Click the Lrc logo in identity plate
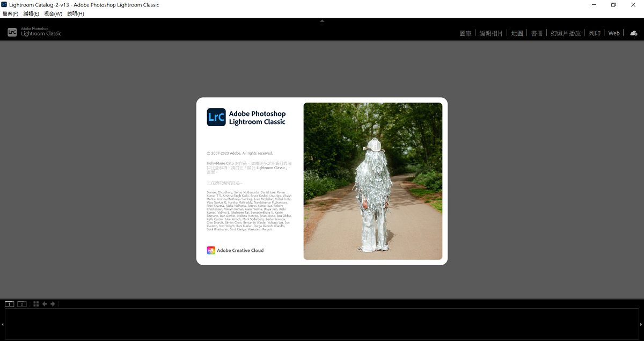This screenshot has height=341, width=644. (x=12, y=32)
